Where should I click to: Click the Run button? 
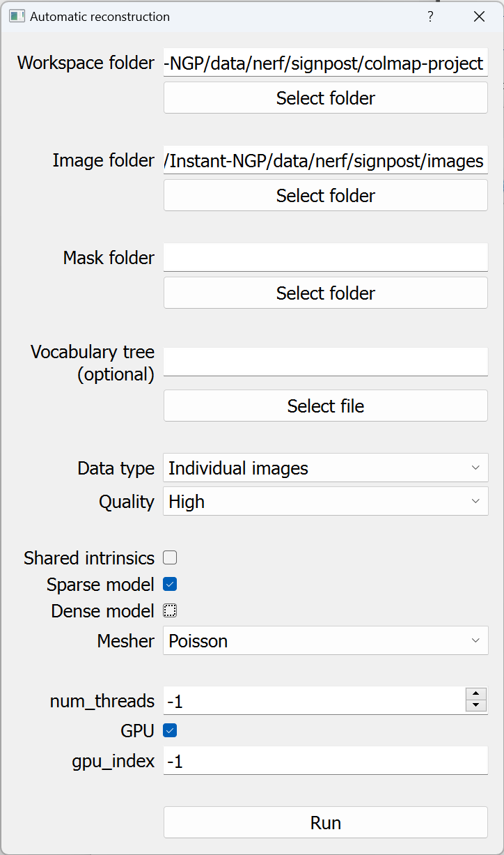point(325,822)
